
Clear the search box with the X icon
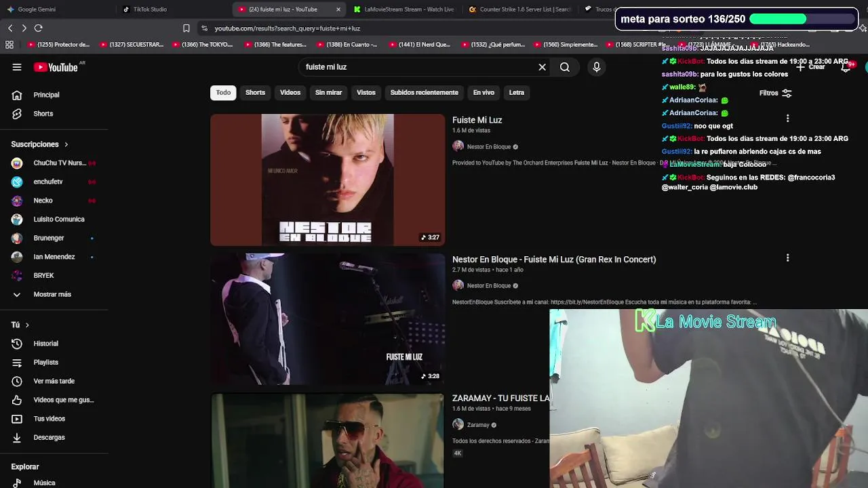pos(542,67)
